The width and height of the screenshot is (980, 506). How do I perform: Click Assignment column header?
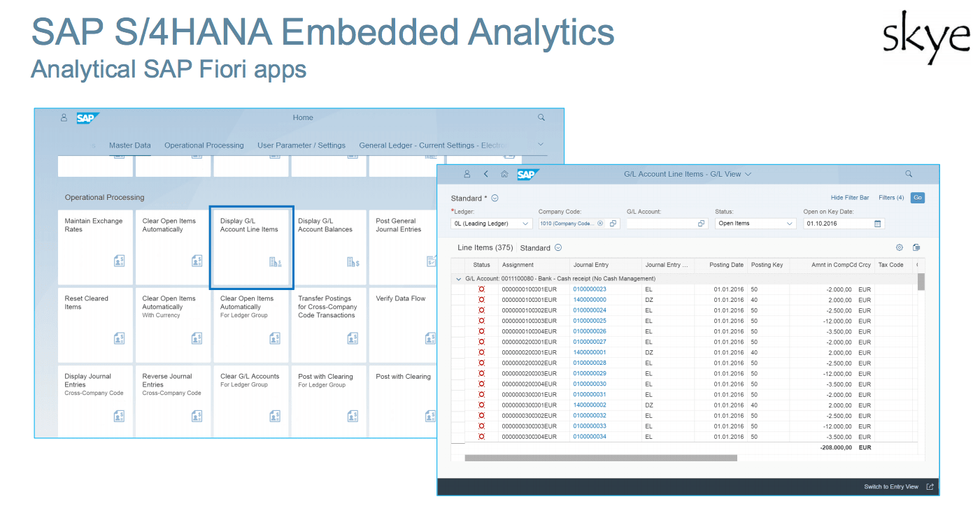click(x=533, y=265)
